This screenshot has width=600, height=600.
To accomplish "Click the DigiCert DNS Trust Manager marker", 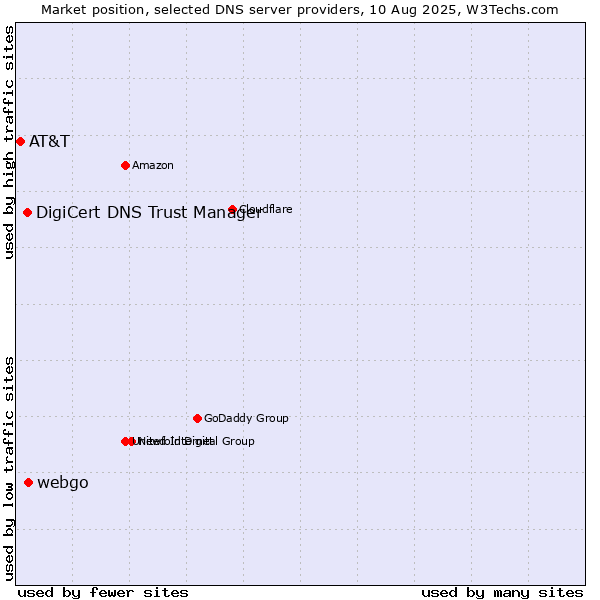I will [28, 212].
